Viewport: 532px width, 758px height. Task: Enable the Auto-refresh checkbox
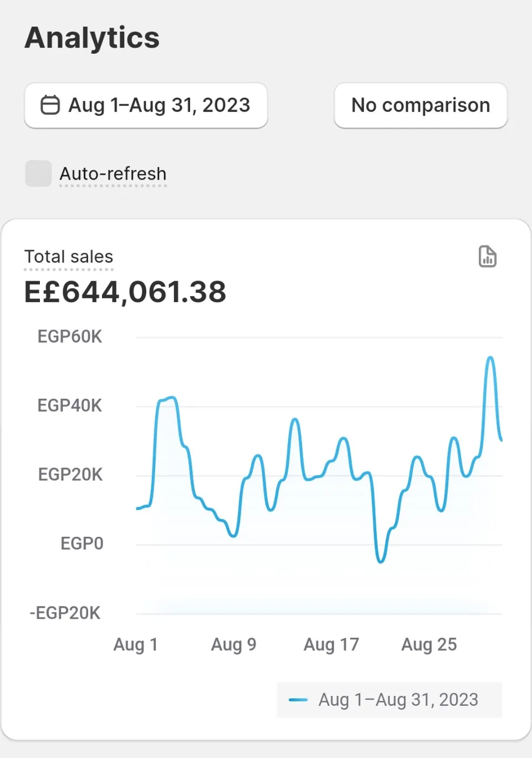38,174
